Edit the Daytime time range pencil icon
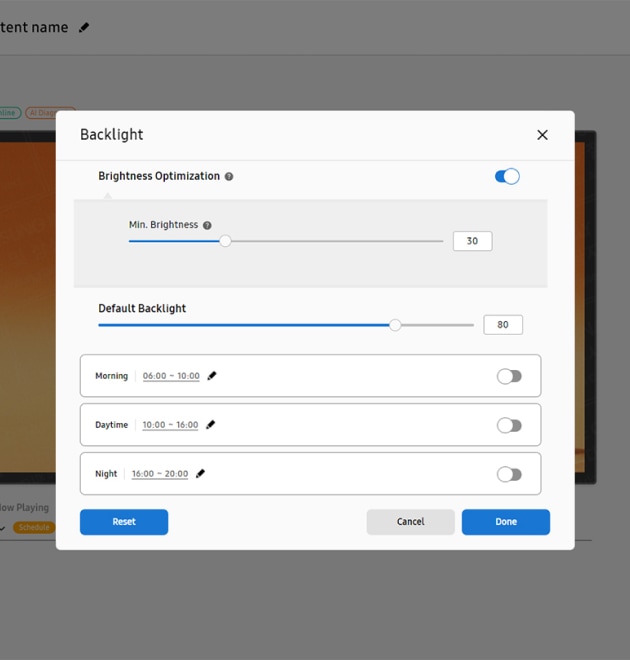Screen dimensions: 630x660 [210, 425]
